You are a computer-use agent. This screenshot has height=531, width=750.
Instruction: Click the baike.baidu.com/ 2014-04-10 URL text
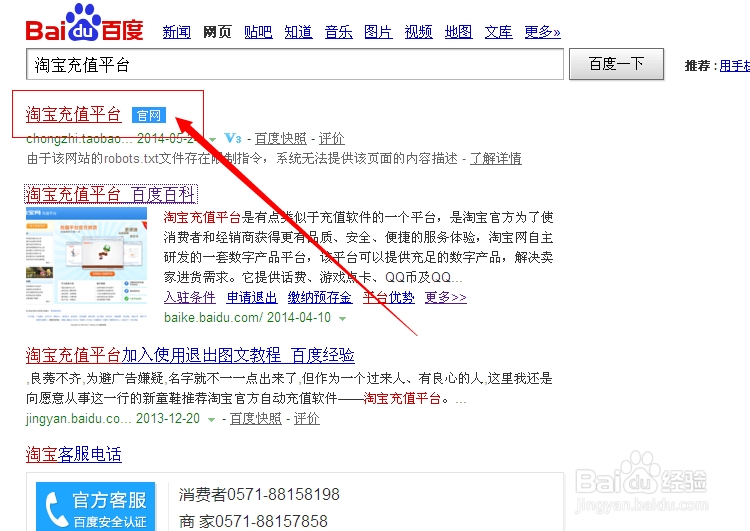click(x=247, y=318)
